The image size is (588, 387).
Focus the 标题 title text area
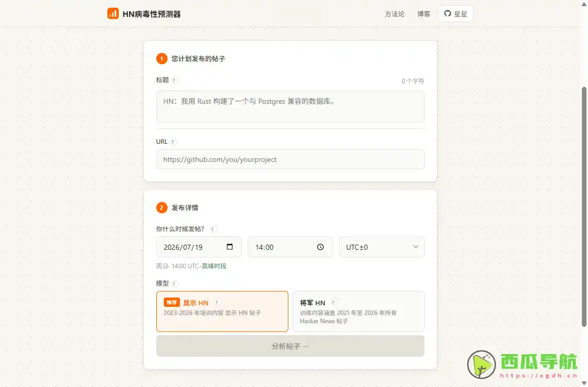(x=290, y=106)
